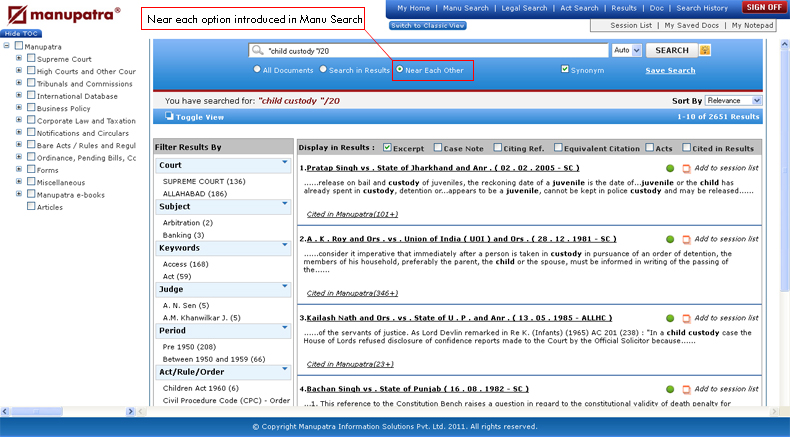The width and height of the screenshot is (790, 437).
Task: Collapse the Court filter section
Action: 285,162
